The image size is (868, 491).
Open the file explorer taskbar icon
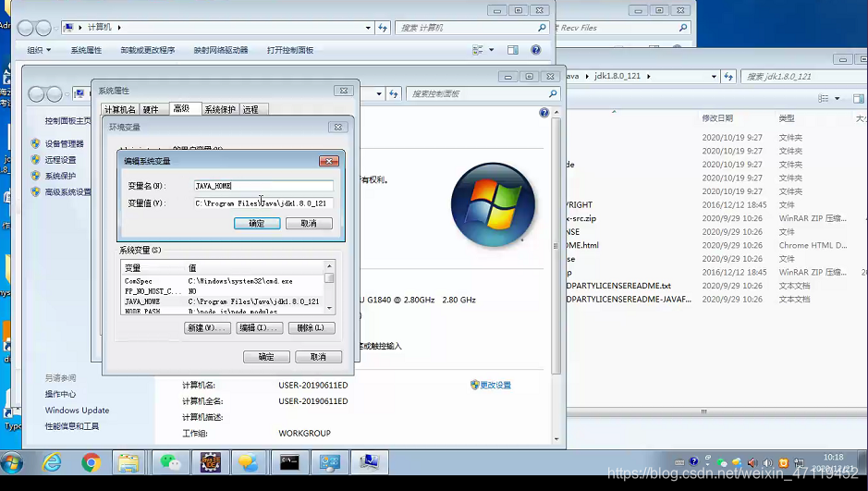click(128, 462)
